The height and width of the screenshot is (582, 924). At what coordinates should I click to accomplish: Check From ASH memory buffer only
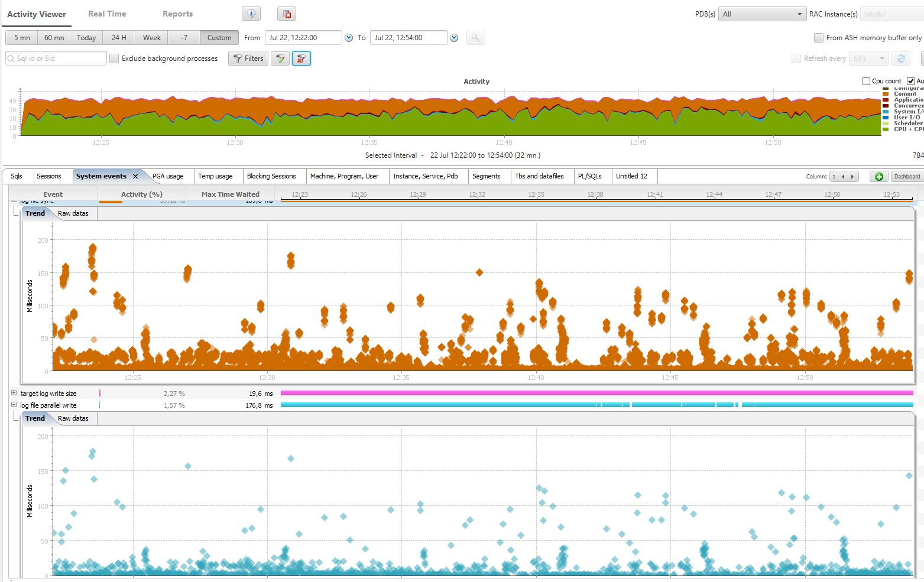(x=819, y=38)
